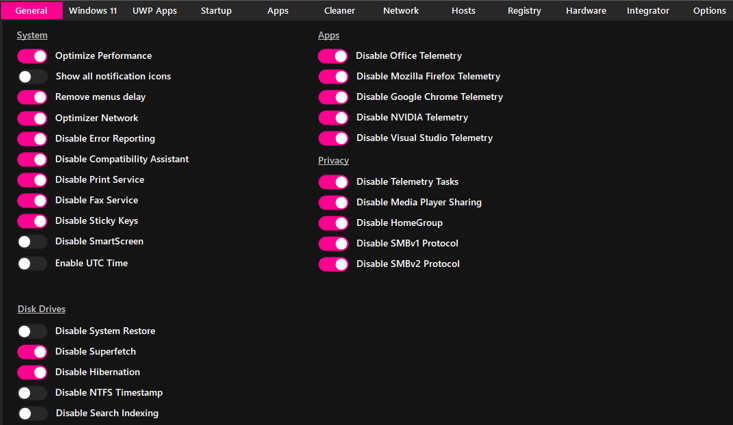Viewport: 733px width, 425px height.
Task: Turn off Disable Error Reporting switch
Action: click(x=32, y=139)
